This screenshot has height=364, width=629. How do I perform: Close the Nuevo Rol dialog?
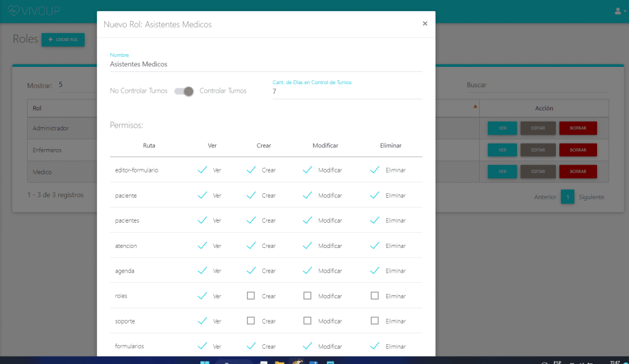[425, 24]
